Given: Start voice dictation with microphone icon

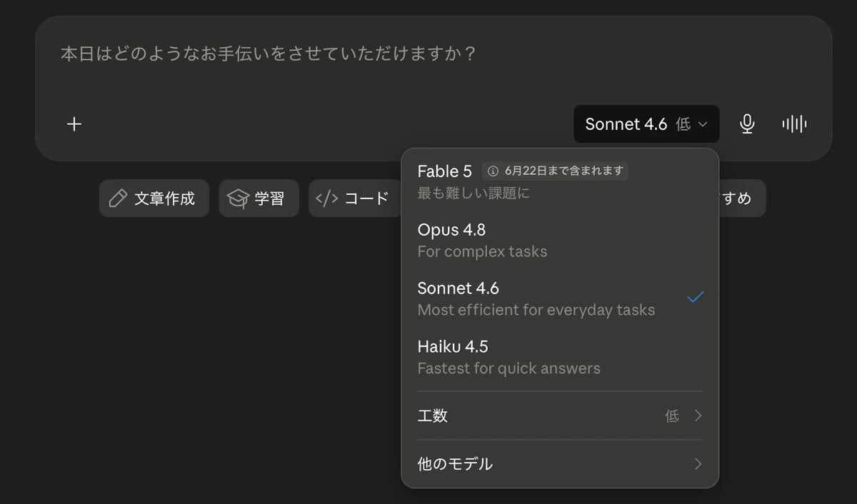Looking at the screenshot, I should [747, 124].
